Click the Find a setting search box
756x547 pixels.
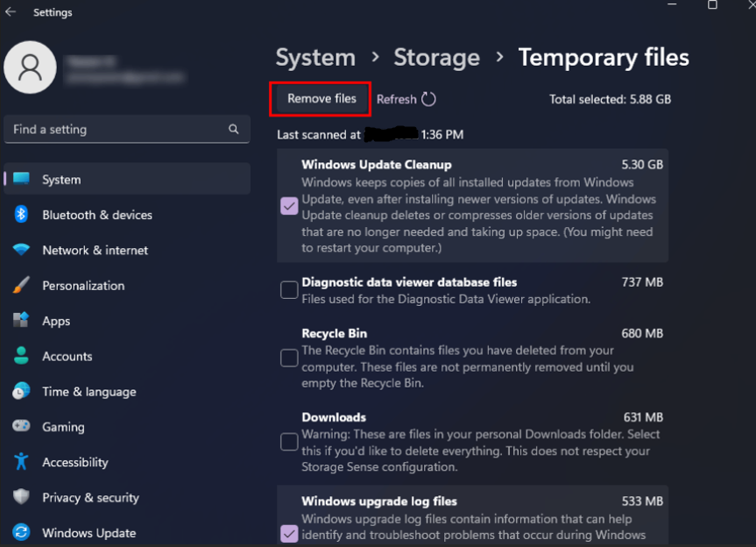tap(127, 129)
